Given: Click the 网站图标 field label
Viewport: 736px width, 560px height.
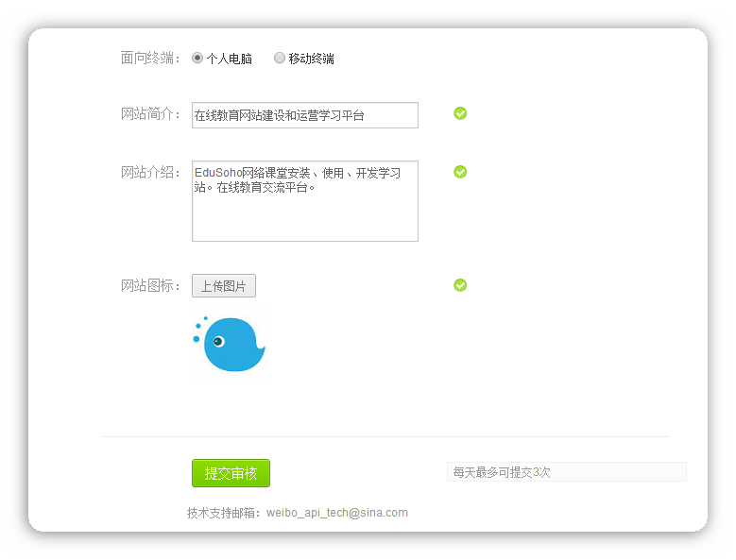Looking at the screenshot, I should 150,286.
